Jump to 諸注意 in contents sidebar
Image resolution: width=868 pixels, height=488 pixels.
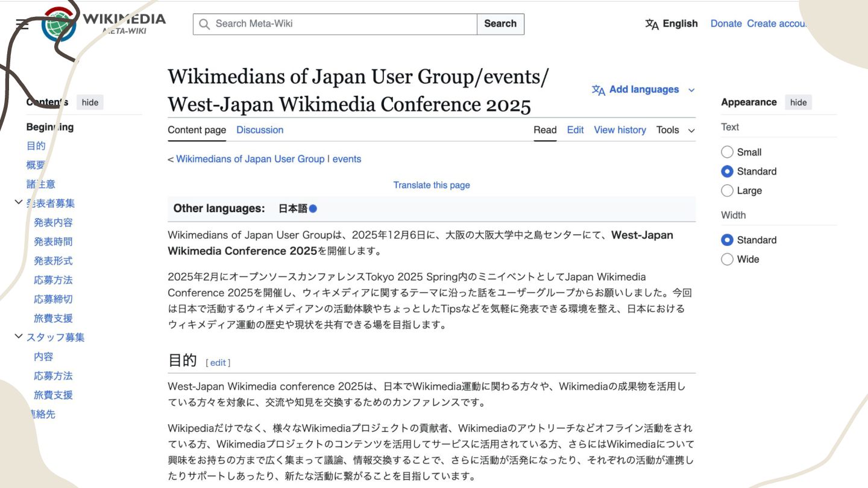[40, 184]
